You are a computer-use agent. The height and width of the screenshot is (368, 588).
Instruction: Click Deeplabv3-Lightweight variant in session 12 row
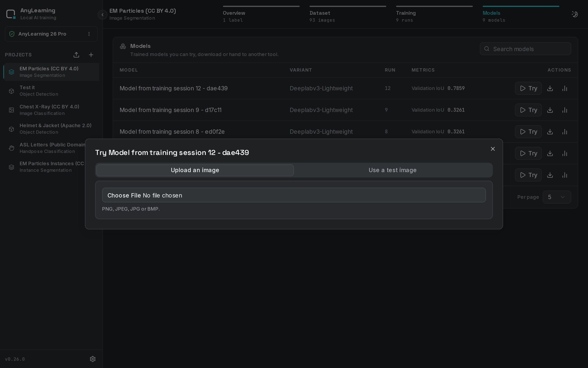(x=321, y=88)
